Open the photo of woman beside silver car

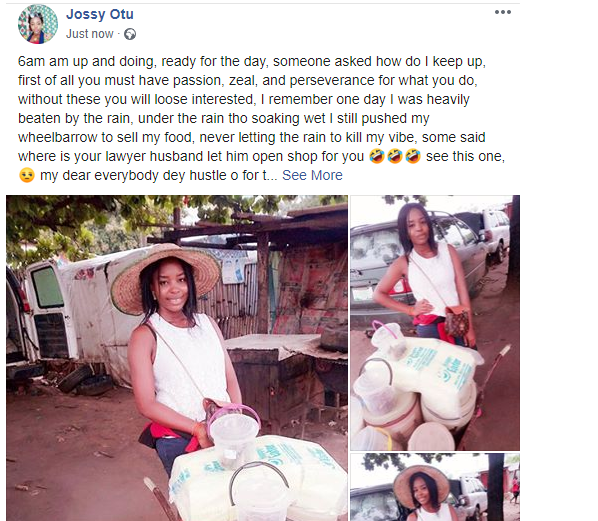pos(435,323)
